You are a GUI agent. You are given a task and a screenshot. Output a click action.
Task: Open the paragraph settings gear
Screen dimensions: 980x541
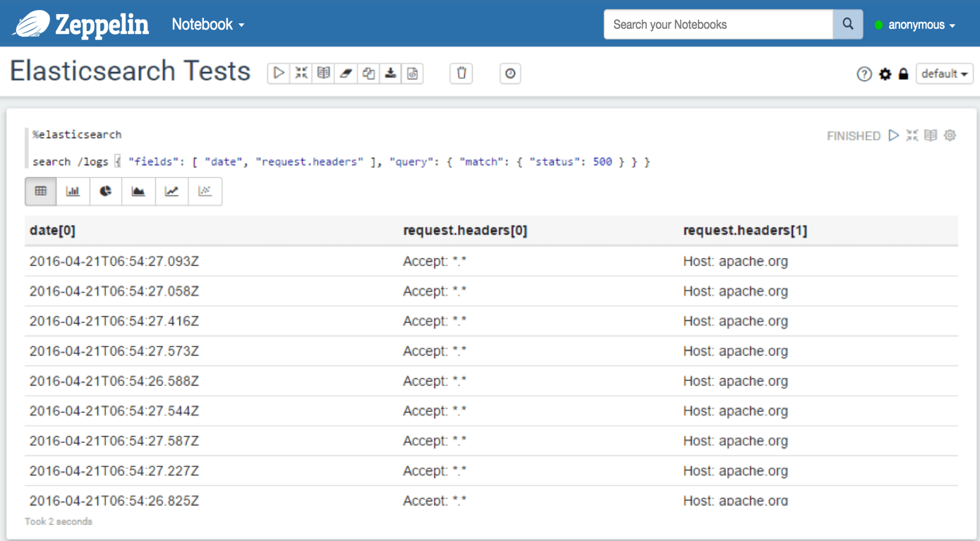950,135
